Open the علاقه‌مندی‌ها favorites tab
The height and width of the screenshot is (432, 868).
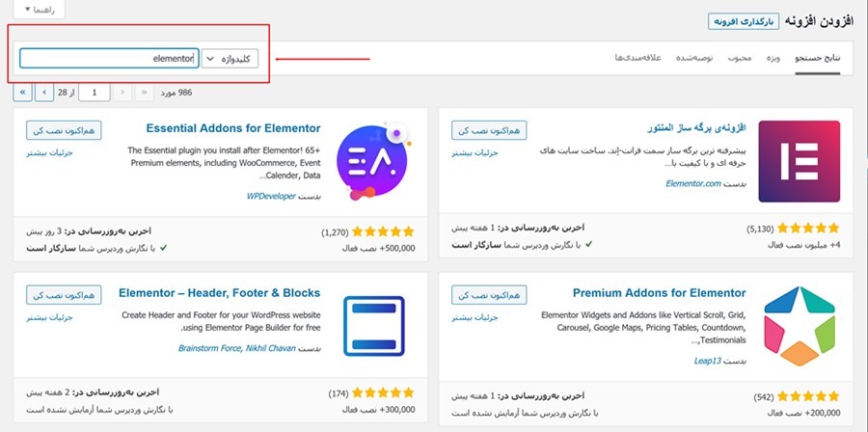(638, 58)
